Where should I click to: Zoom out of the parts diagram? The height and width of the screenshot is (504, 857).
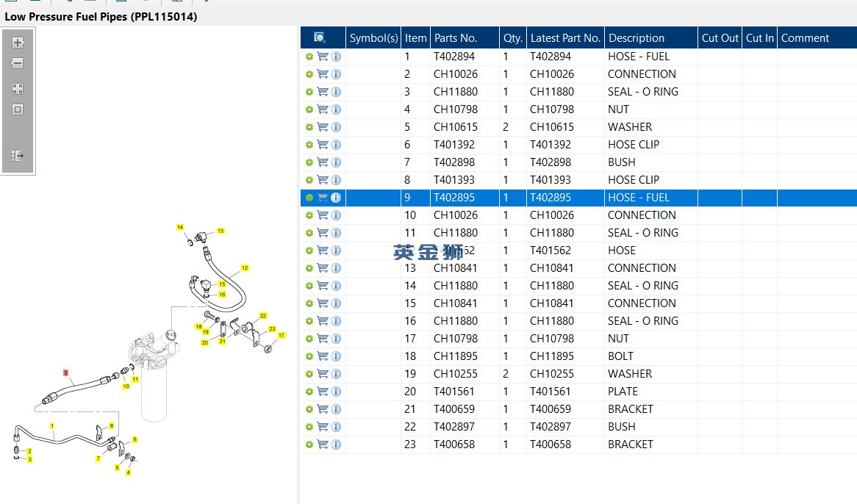point(18,63)
